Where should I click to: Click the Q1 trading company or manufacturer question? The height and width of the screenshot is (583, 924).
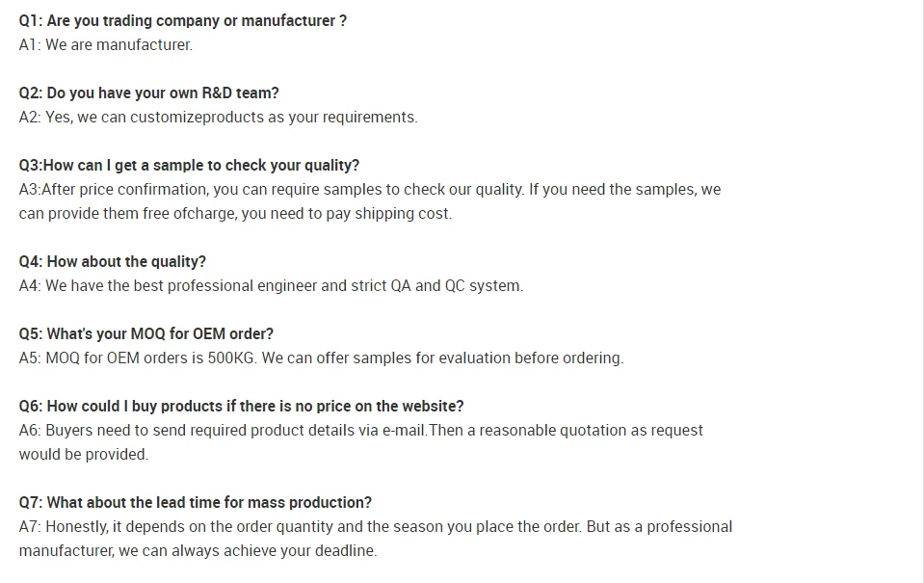(183, 20)
